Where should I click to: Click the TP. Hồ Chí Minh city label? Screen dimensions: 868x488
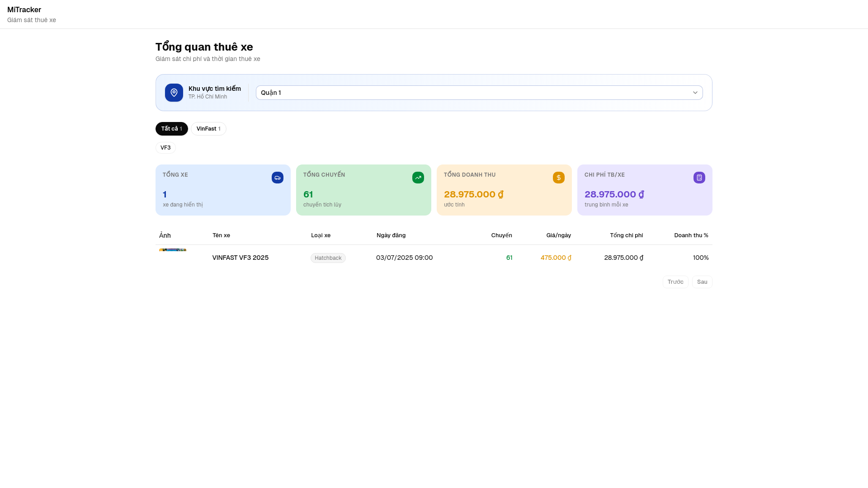(x=208, y=97)
